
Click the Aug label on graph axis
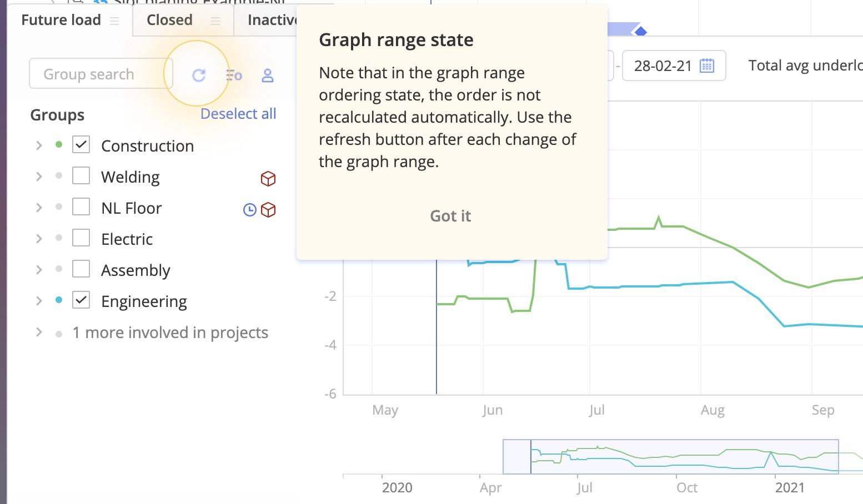click(713, 410)
